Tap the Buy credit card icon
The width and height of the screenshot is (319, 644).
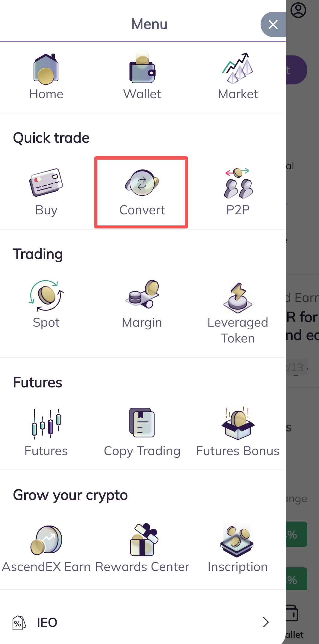coord(46,182)
